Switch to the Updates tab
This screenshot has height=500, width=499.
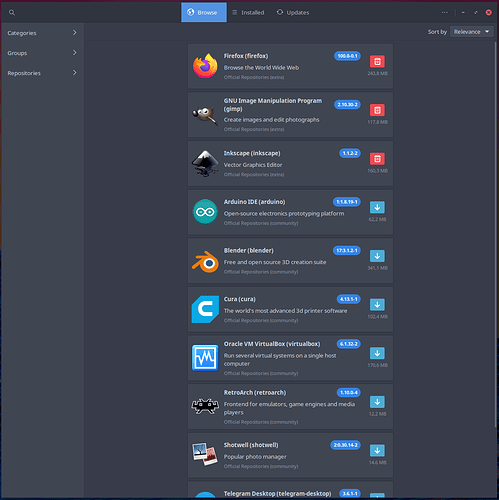coord(293,13)
